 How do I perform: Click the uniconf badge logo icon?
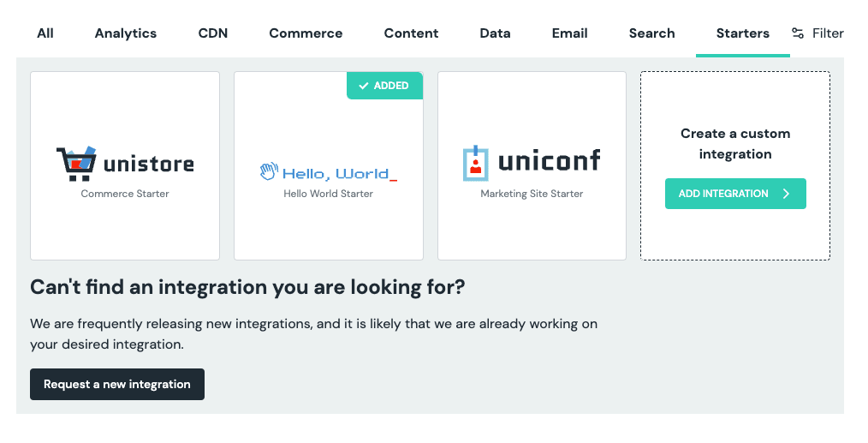475,163
